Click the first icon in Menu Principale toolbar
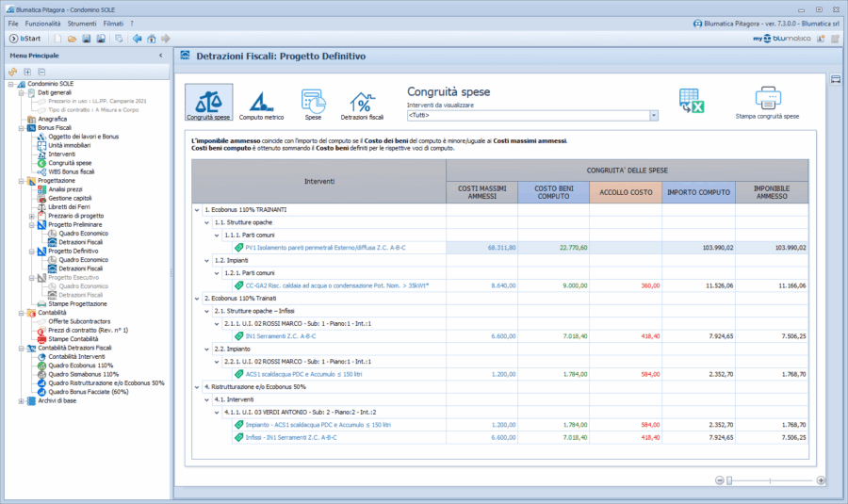The image size is (848, 504). point(12,72)
